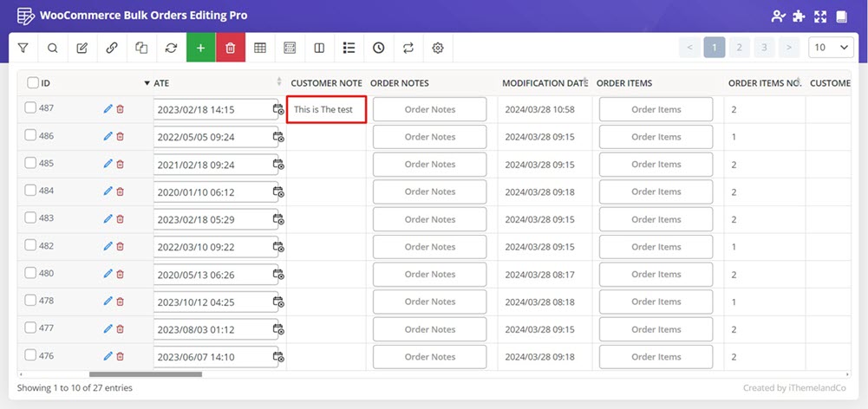Image resolution: width=868 pixels, height=409 pixels.
Task: Sort by the date column arrows
Action: (x=279, y=81)
